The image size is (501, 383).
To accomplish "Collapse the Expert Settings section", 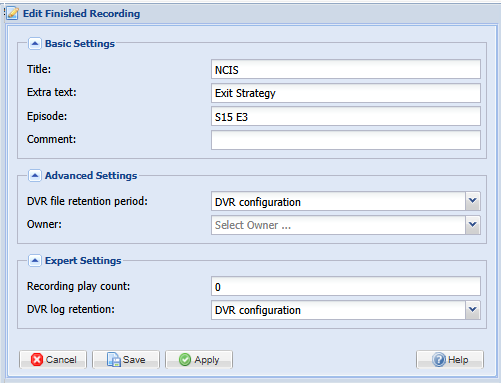I will pos(35,260).
